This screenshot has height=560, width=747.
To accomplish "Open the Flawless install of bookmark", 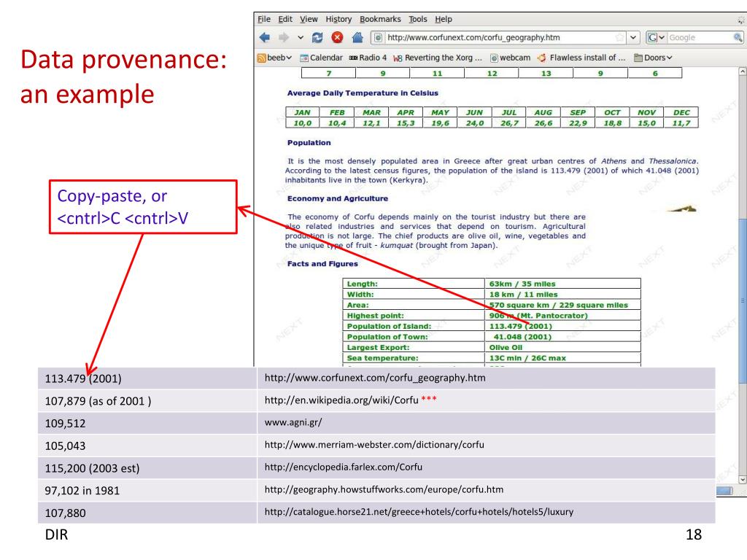I will point(581,58).
